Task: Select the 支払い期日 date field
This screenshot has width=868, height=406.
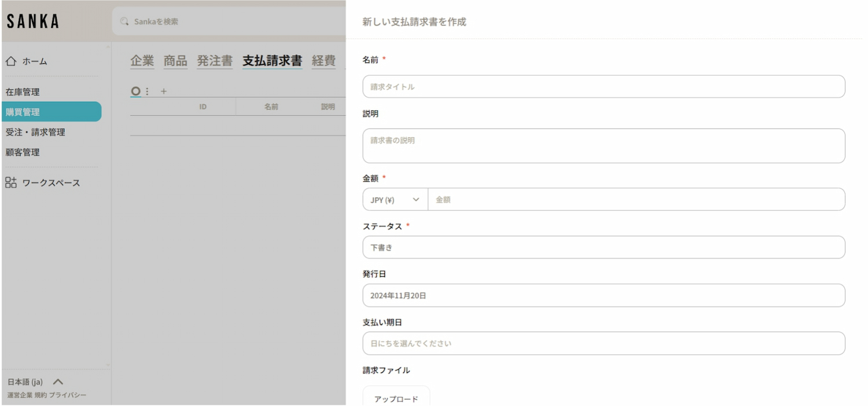Action: (x=604, y=343)
